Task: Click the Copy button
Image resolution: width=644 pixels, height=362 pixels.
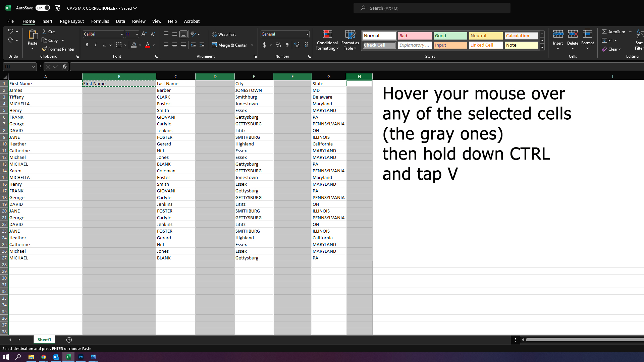Action: pos(50,41)
